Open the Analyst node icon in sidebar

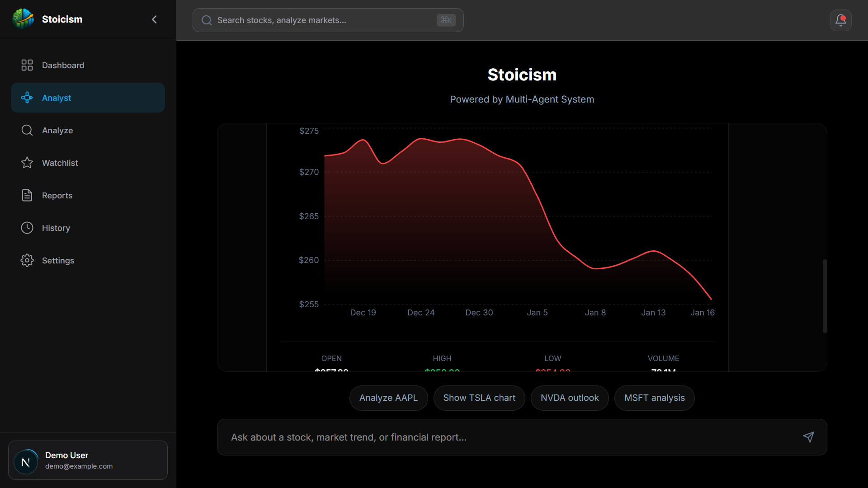pos(27,98)
